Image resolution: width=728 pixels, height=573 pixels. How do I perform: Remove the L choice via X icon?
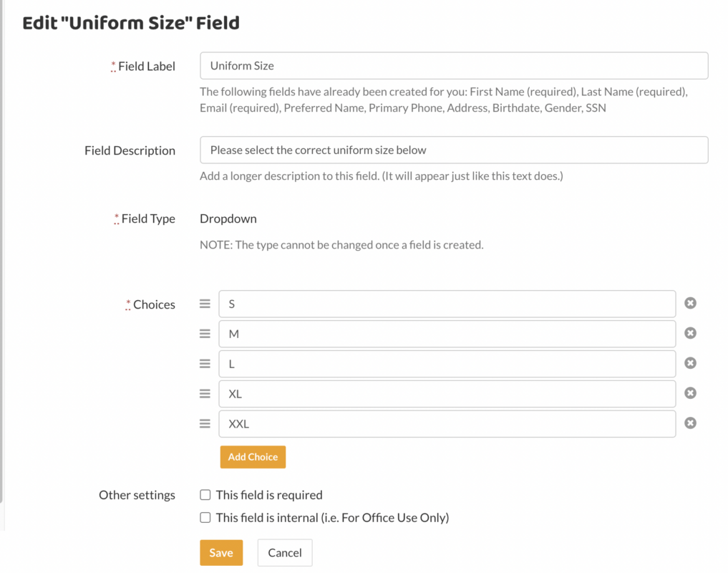point(690,363)
